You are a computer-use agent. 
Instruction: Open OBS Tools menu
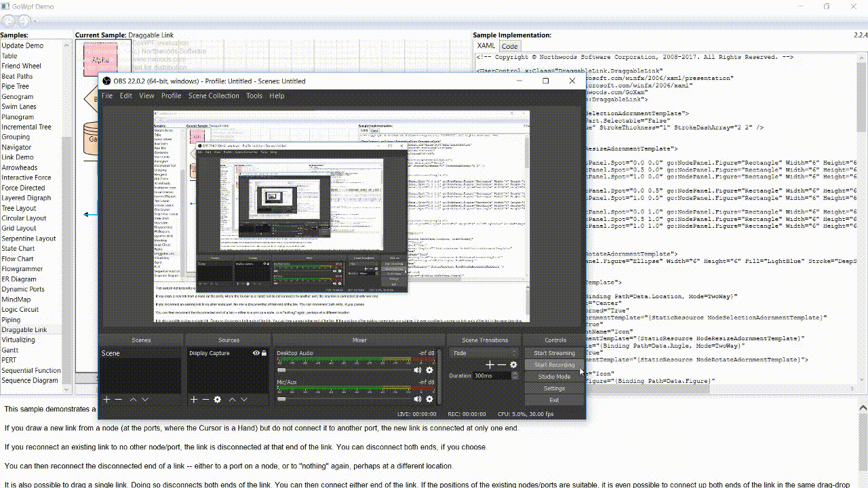coord(254,96)
